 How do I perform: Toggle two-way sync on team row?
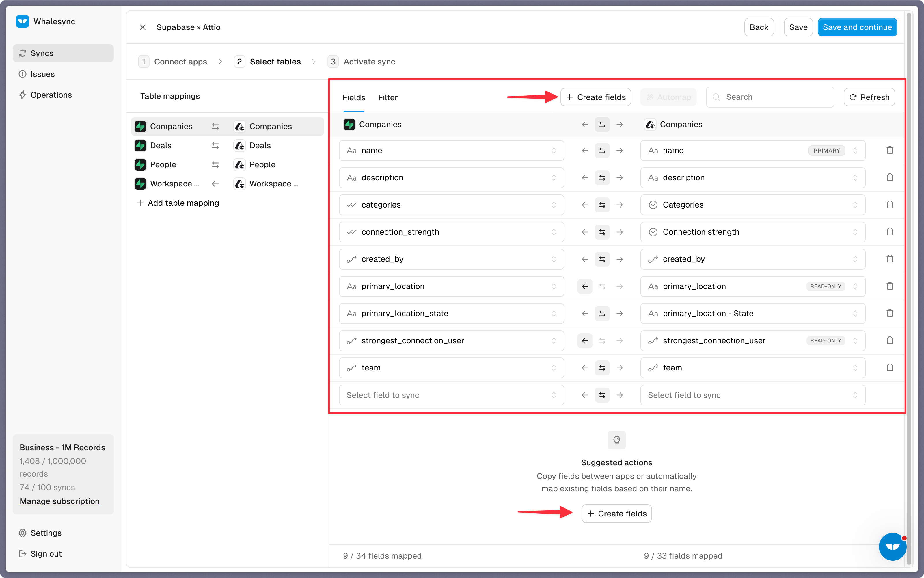tap(602, 368)
